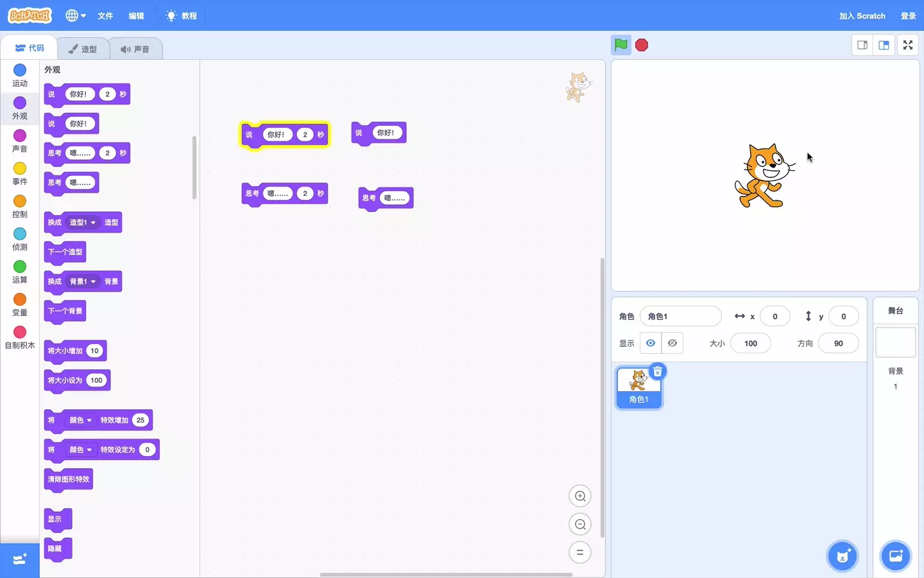The image size is (924, 578).
Task: Click 特效设定为 value field 0
Action: 148,450
